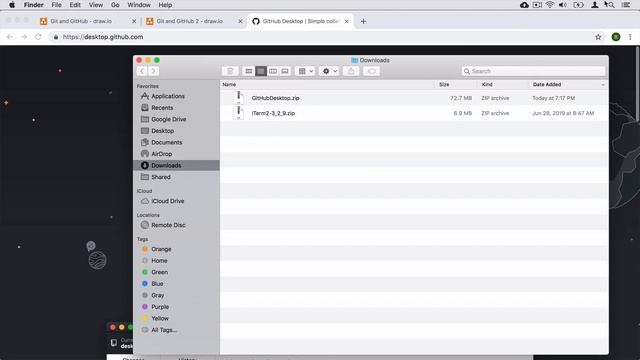Delete item using Finder trash button
This screenshot has width=640, height=360.
coord(230,71)
